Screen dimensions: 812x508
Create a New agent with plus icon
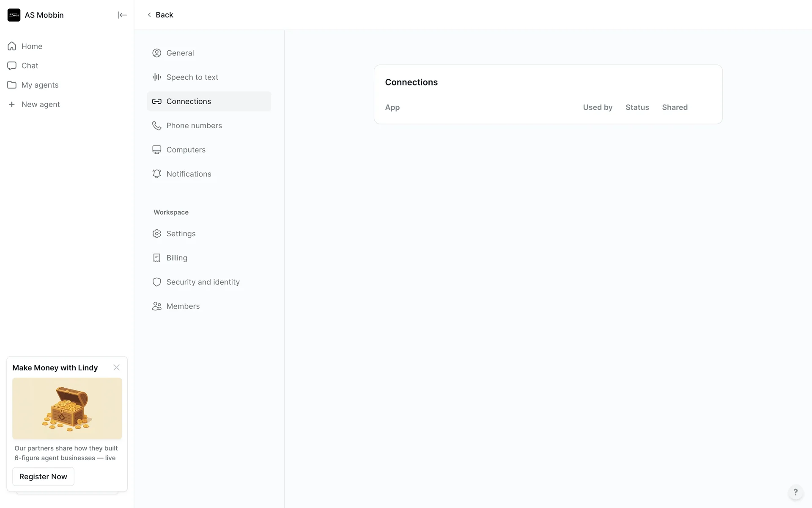40,105
